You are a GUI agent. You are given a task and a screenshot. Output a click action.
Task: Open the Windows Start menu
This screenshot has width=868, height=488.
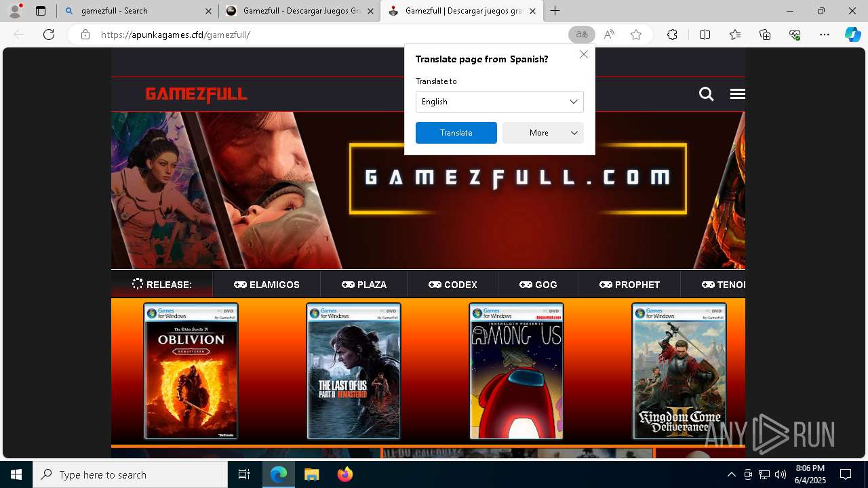tap(16, 474)
